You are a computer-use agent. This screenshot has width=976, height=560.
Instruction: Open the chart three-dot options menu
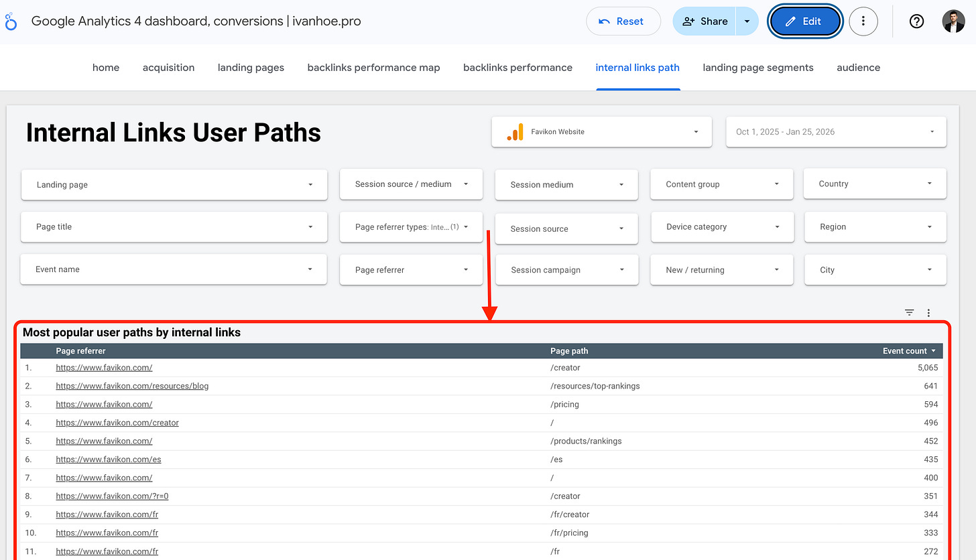[928, 312]
